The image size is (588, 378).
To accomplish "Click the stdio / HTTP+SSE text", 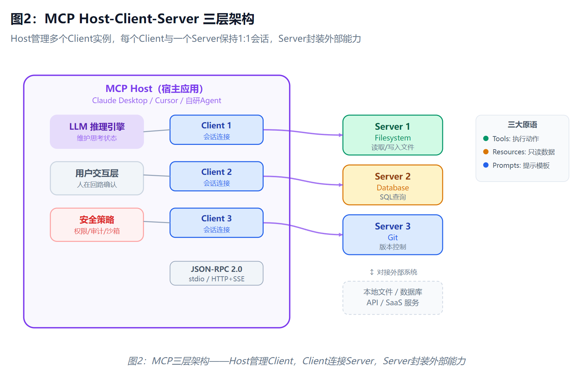I will click(216, 279).
